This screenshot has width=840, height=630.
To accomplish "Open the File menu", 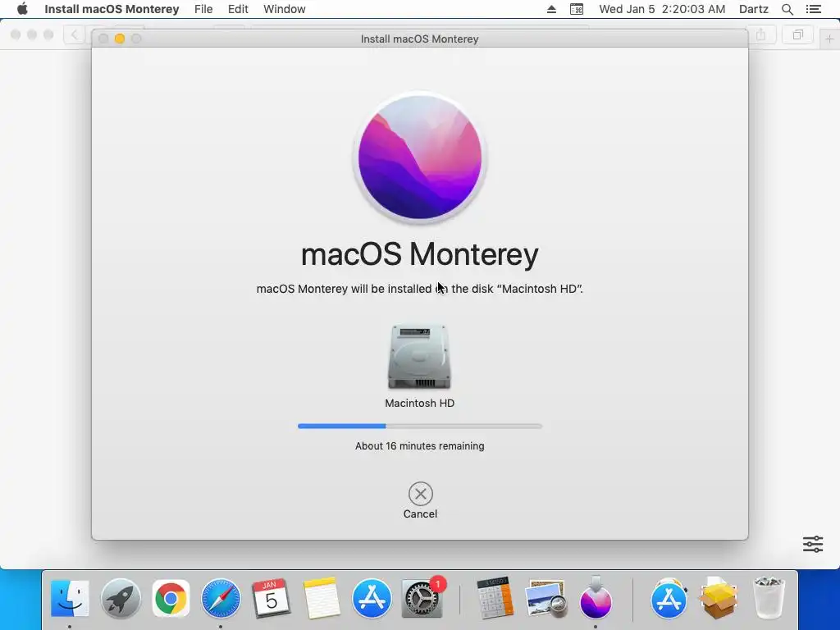I will [x=203, y=9].
